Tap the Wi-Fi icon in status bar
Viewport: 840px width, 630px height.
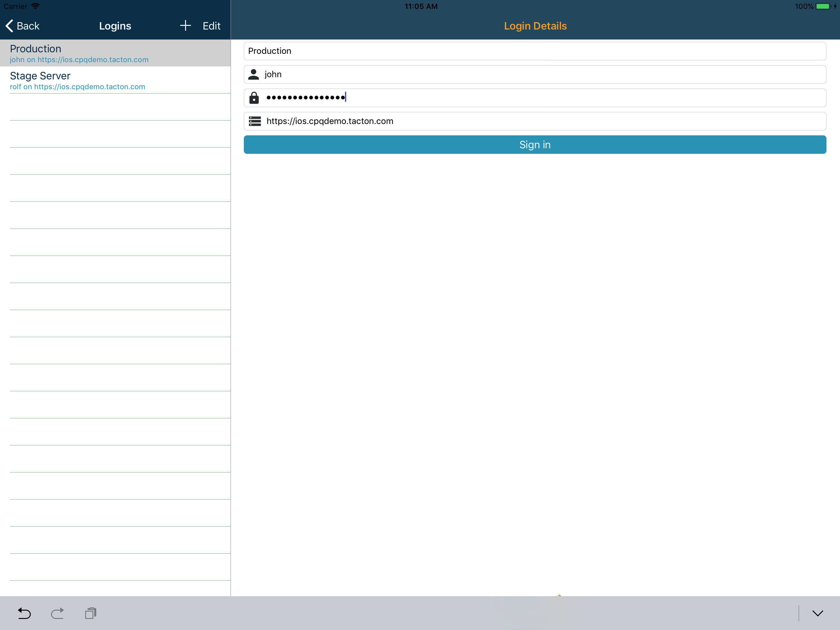[x=35, y=6]
